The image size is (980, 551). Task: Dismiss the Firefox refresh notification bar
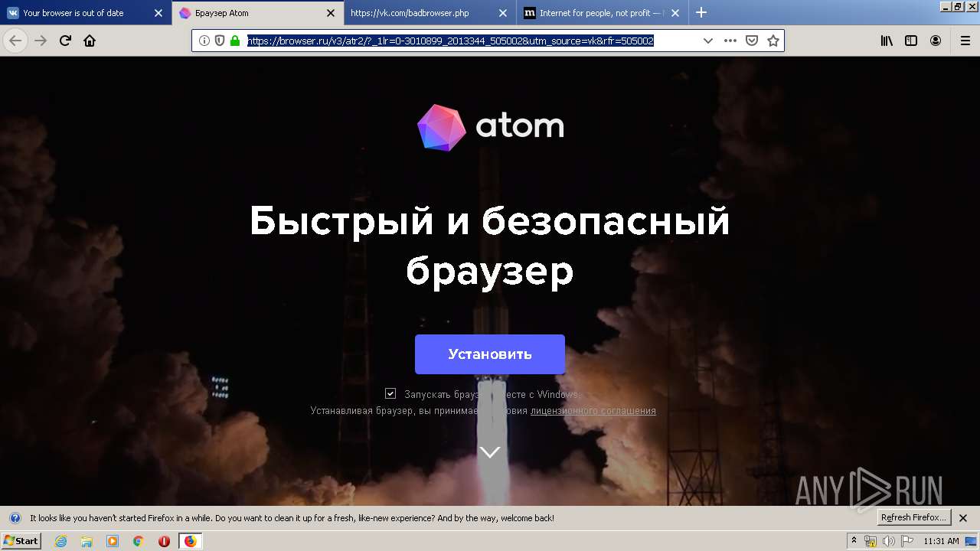click(x=963, y=518)
